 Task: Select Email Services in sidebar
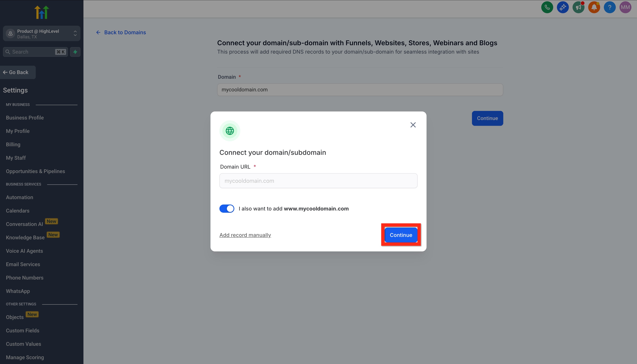(23, 264)
